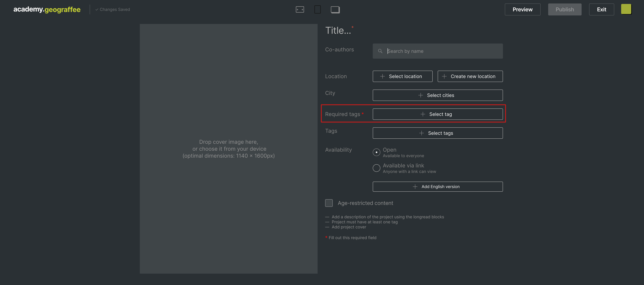Screen dimensions: 644x285
Task: Click the 'Add project cover' note
Action: pyautogui.click(x=349, y=227)
